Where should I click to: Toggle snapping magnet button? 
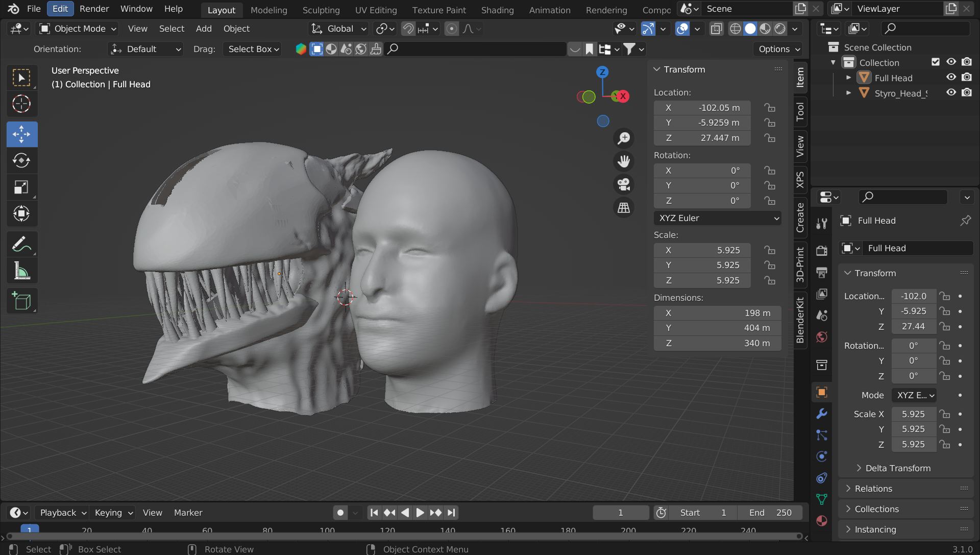coord(408,29)
